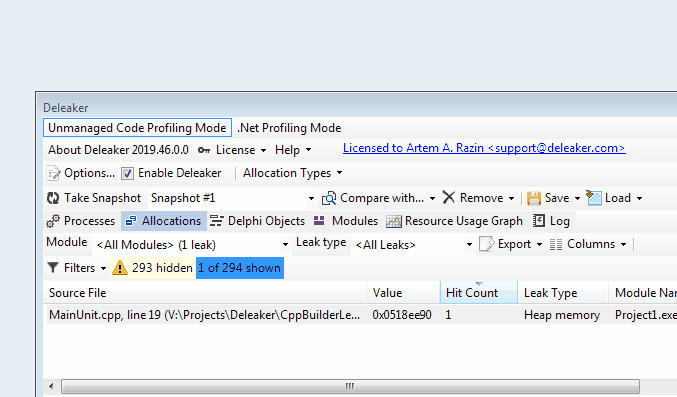Open Options via its document icon

click(x=54, y=173)
